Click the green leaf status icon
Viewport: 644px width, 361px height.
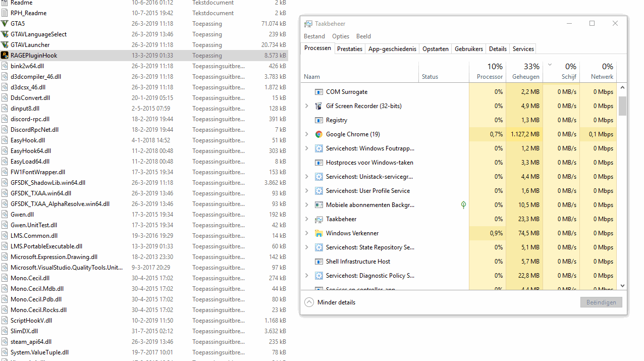[x=463, y=205]
